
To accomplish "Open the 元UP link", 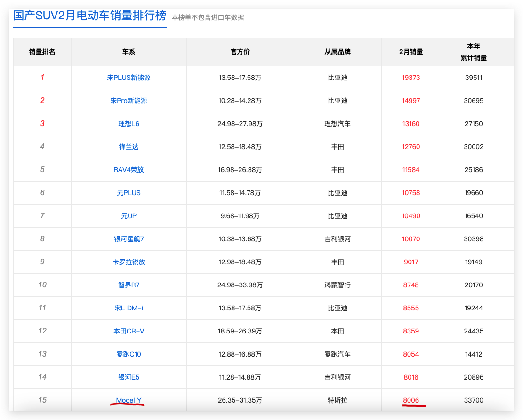I will click(x=129, y=216).
